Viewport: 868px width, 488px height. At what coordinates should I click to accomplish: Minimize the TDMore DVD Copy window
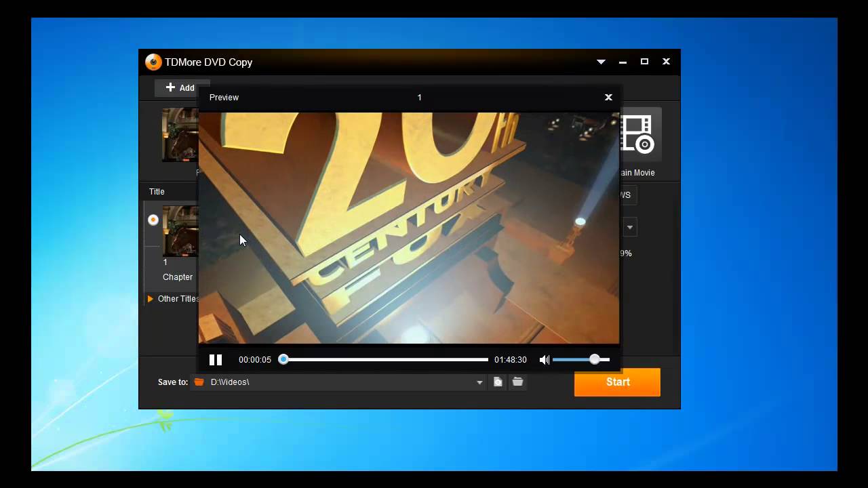tap(623, 62)
